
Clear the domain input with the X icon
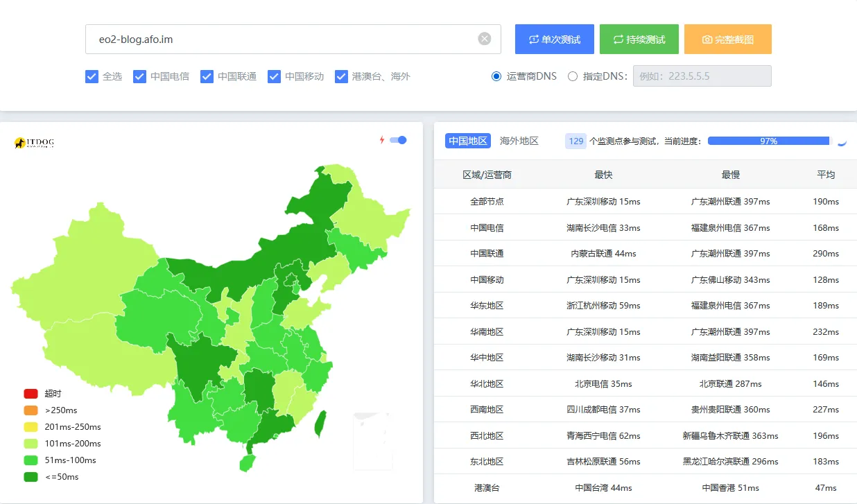[485, 39]
